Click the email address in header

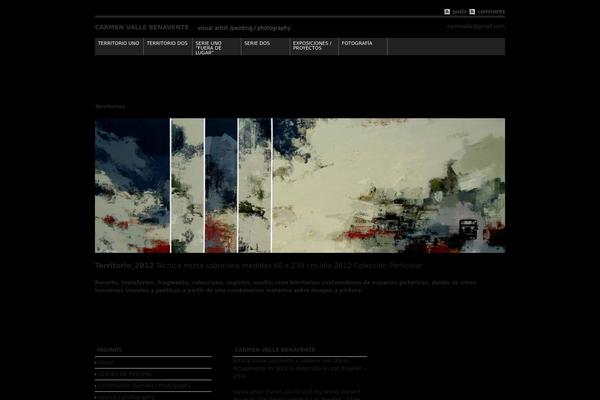coord(476,26)
